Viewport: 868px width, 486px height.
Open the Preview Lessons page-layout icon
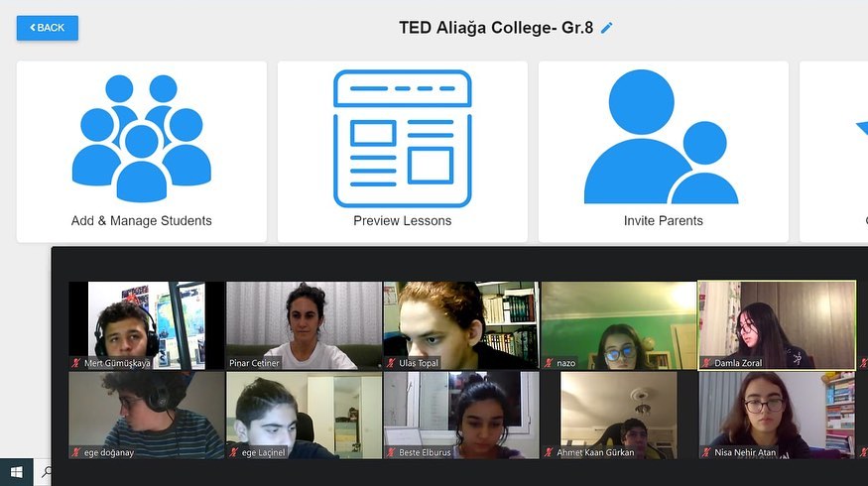(403, 139)
